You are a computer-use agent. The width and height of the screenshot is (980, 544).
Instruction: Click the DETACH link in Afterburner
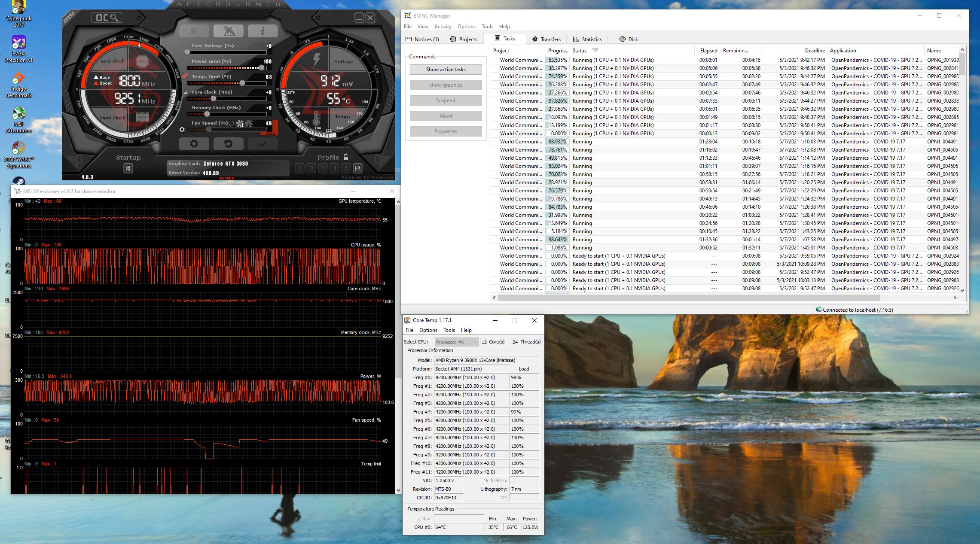(x=227, y=178)
